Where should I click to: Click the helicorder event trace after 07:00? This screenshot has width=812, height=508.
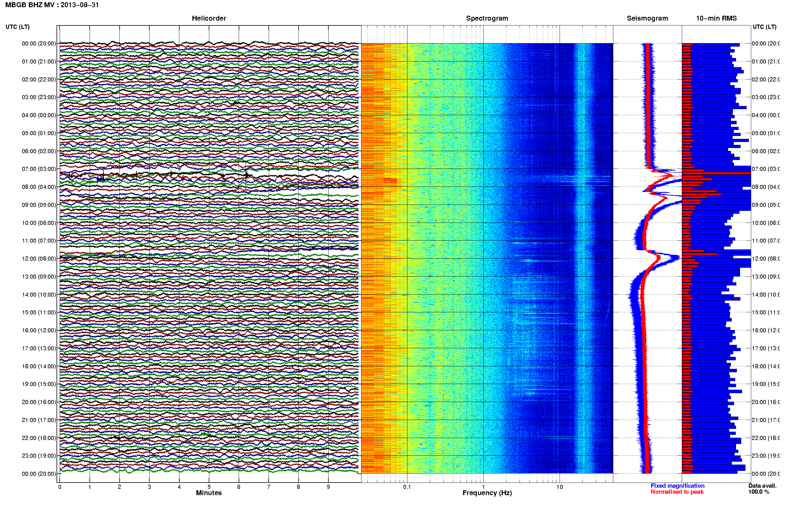tap(209, 175)
